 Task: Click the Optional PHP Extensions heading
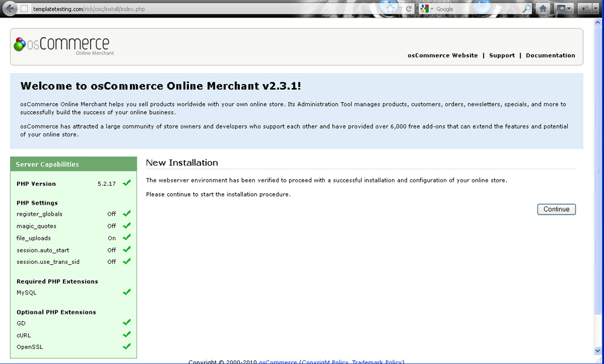pyautogui.click(x=56, y=312)
